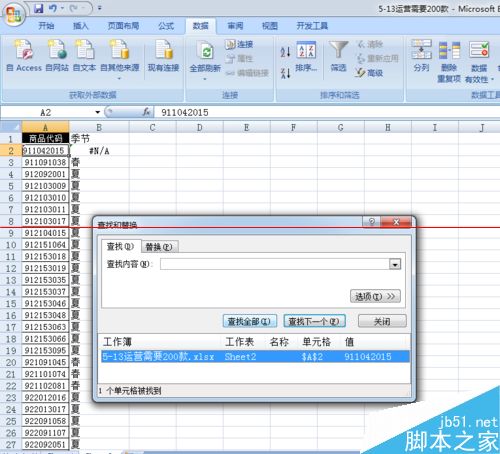The image size is (500, 454).
Task: Clear the filter (清除)
Action: pyautogui.click(x=370, y=44)
